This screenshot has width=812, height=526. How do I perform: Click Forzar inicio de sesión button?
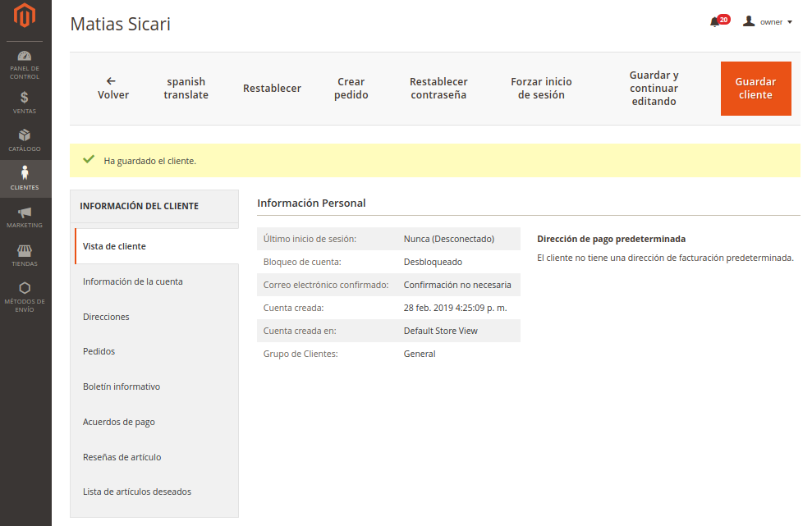point(541,88)
